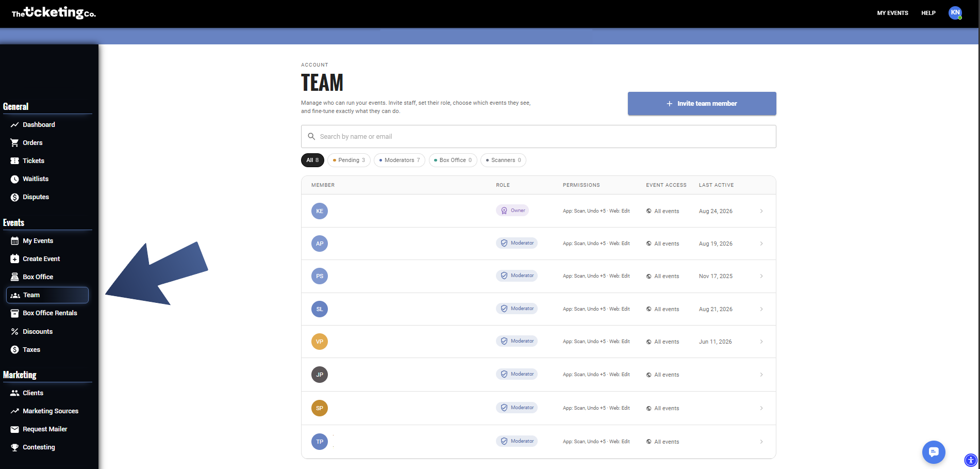Image resolution: width=980 pixels, height=469 pixels.
Task: Click the Disputes dollar icon
Action: [14, 197]
